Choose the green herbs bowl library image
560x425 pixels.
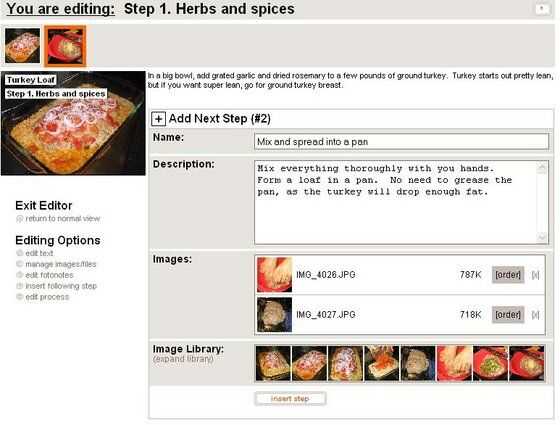pos(490,363)
